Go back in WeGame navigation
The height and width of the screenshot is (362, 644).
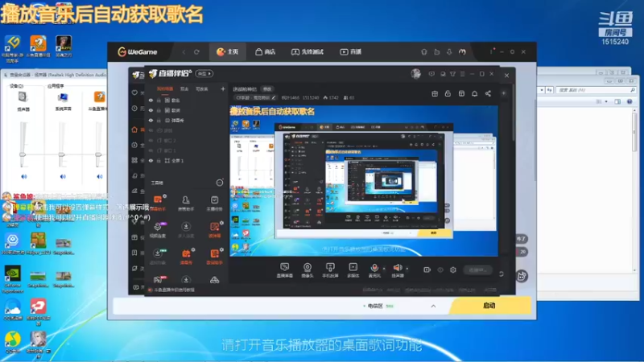(x=184, y=52)
